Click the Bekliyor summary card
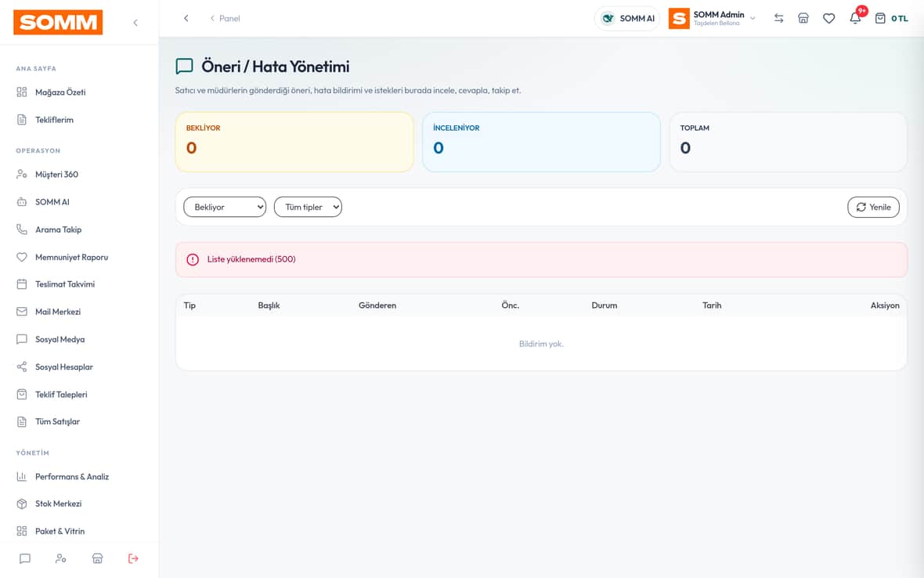 pyautogui.click(x=294, y=142)
